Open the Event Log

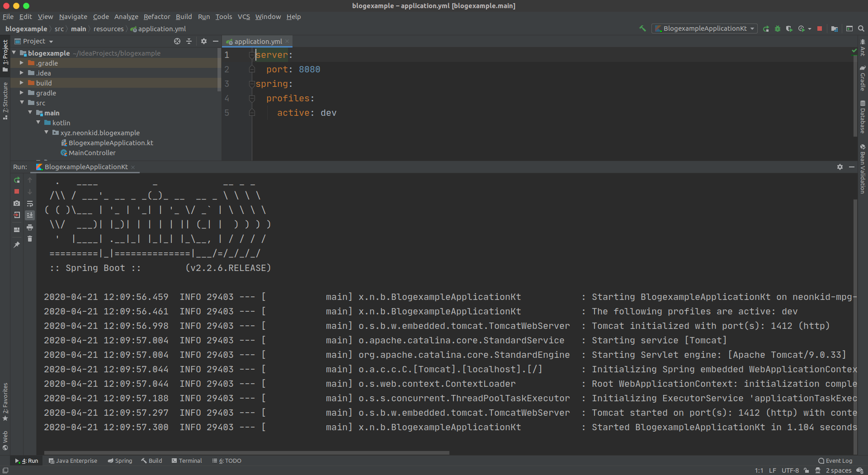(x=835, y=461)
